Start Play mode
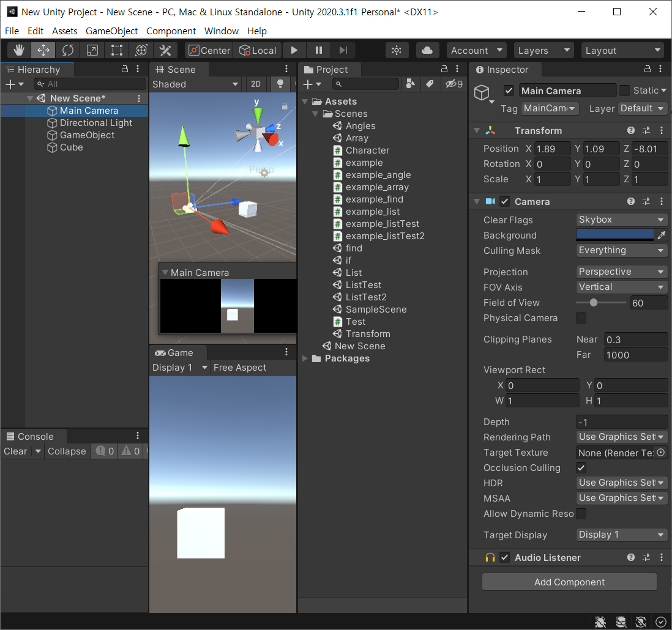This screenshot has width=672, height=630. [x=294, y=51]
